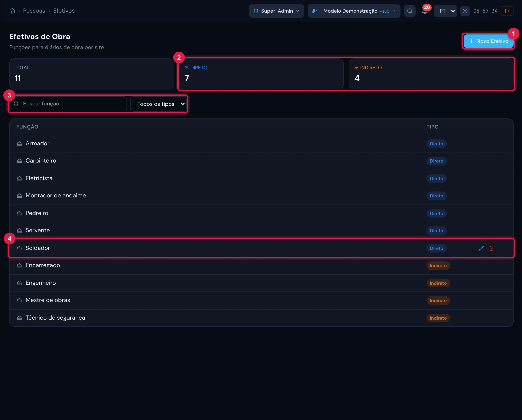Open the PT language dropdown

tap(445, 11)
